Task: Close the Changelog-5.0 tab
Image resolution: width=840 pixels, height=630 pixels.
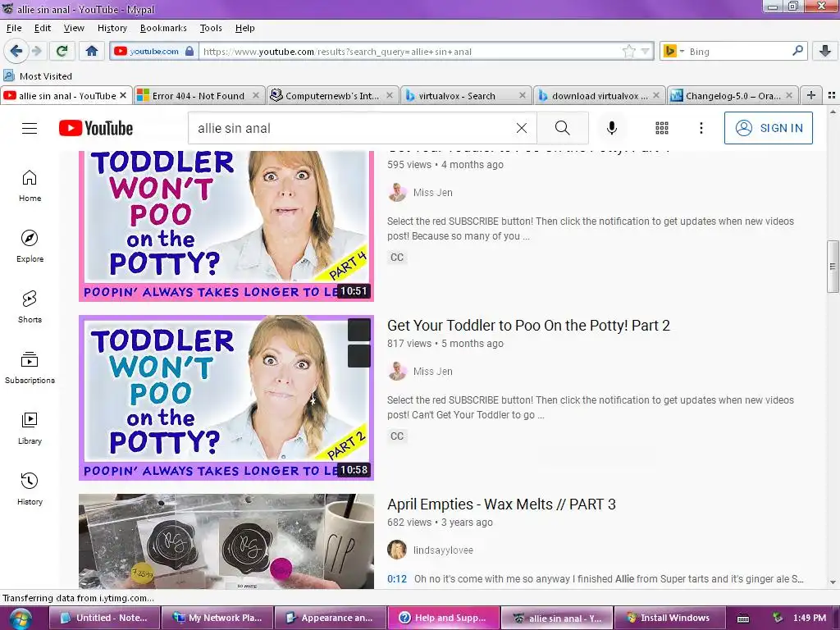Action: point(789,95)
